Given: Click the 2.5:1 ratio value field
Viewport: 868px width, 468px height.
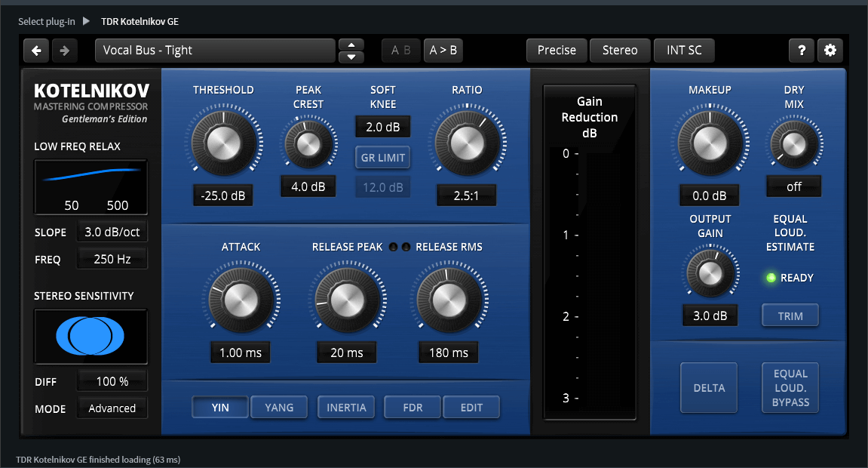Looking at the screenshot, I should (x=466, y=196).
